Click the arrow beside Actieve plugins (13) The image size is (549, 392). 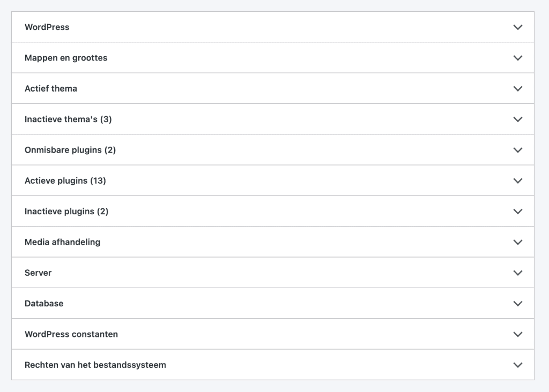pyautogui.click(x=517, y=181)
